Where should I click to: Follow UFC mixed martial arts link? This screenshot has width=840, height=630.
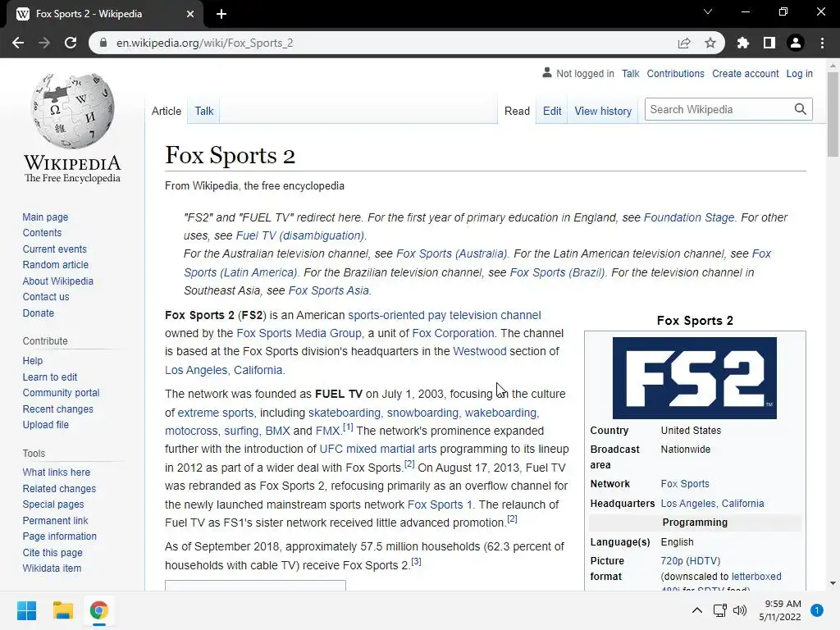377,449
